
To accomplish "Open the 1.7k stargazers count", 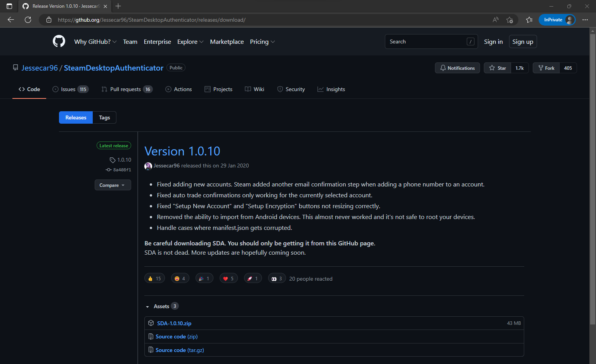I will pyautogui.click(x=520, y=68).
